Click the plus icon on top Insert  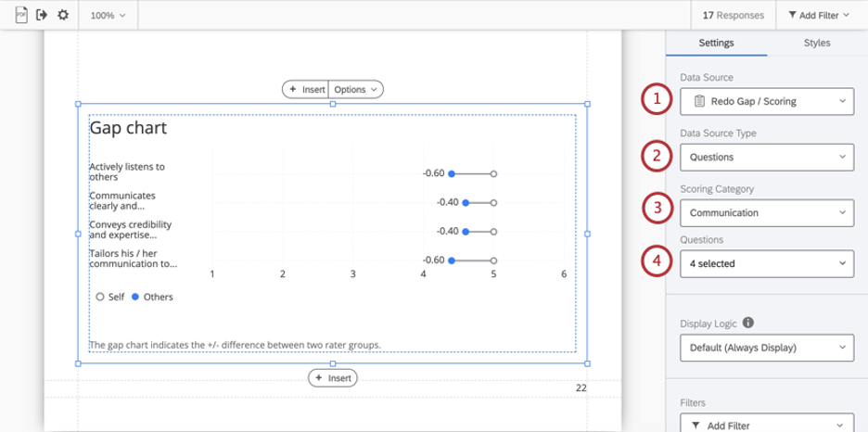pos(292,90)
